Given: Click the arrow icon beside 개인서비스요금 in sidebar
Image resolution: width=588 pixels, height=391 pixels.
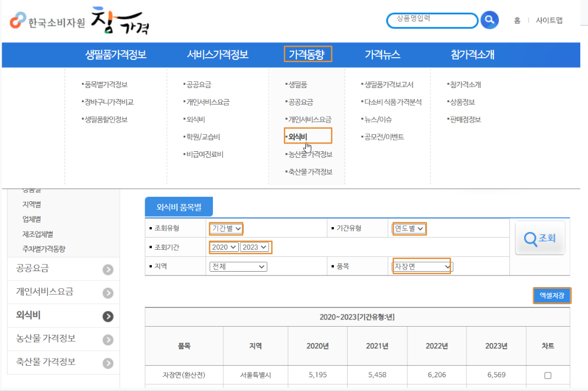Looking at the screenshot, I should click(108, 293).
